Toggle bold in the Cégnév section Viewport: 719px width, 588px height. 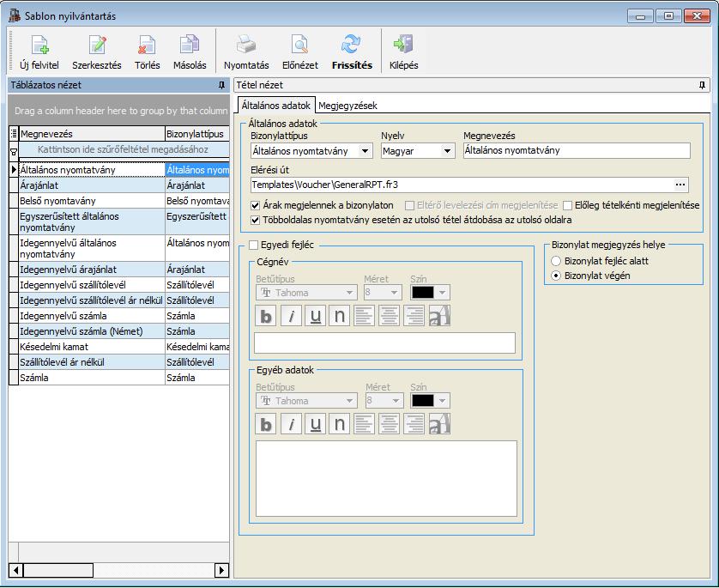pyautogui.click(x=266, y=316)
